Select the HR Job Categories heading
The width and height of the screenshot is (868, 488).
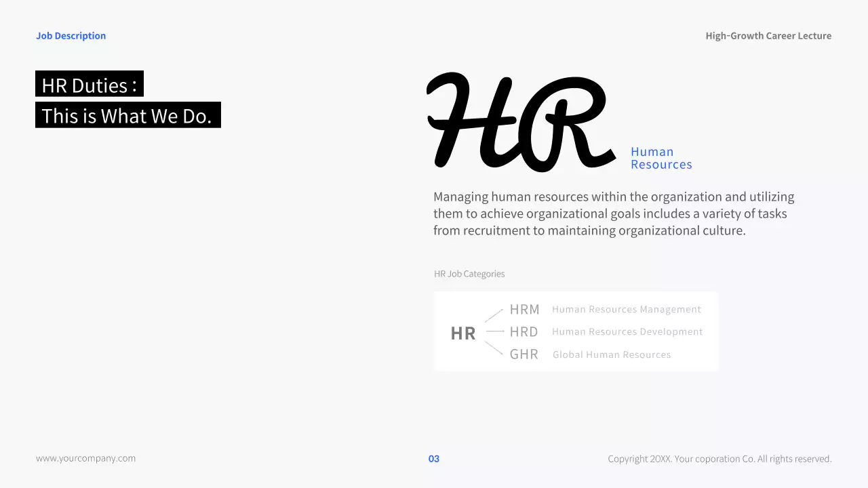point(469,274)
